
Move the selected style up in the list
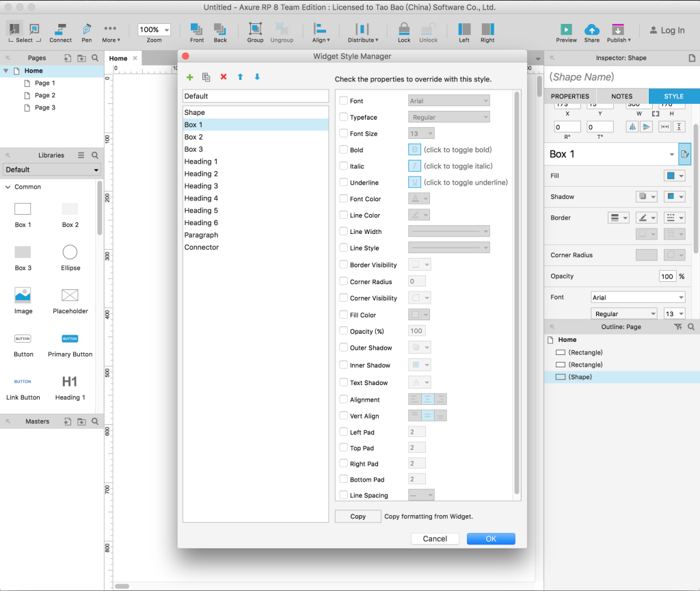[240, 77]
